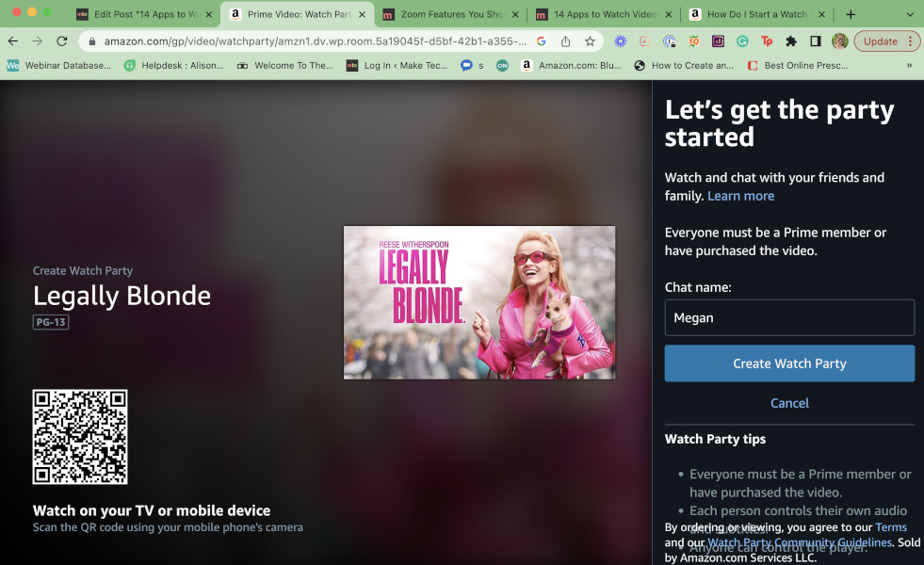Close the Prime Video Watch Party tab
924x565 pixels.
(362, 15)
